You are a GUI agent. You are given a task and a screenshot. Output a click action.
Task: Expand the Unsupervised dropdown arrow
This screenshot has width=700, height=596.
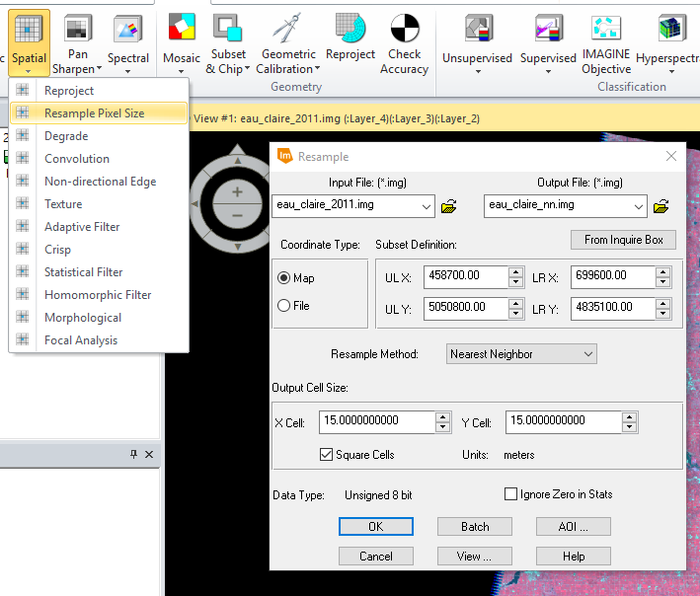[x=478, y=71]
